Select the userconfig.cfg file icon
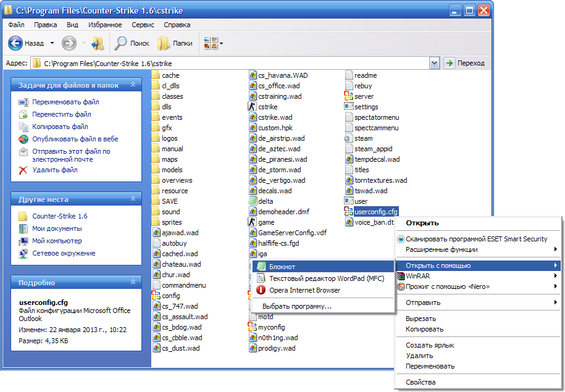The height and width of the screenshot is (392, 565). (348, 212)
